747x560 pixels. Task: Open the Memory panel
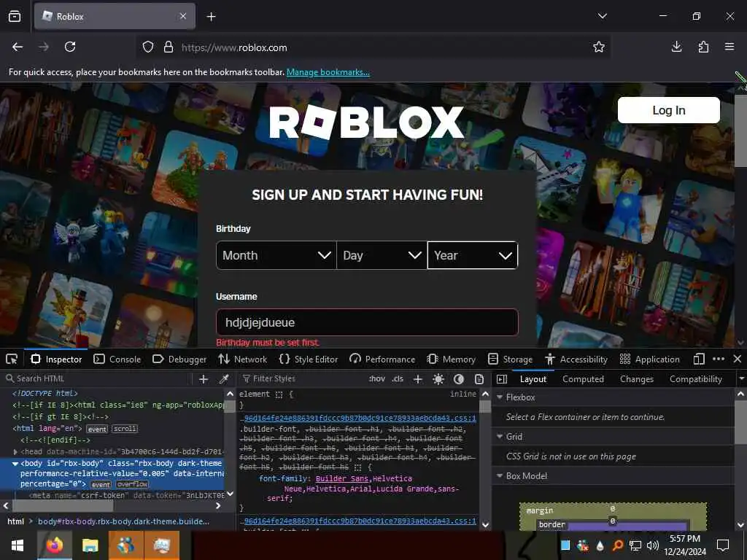tap(451, 359)
